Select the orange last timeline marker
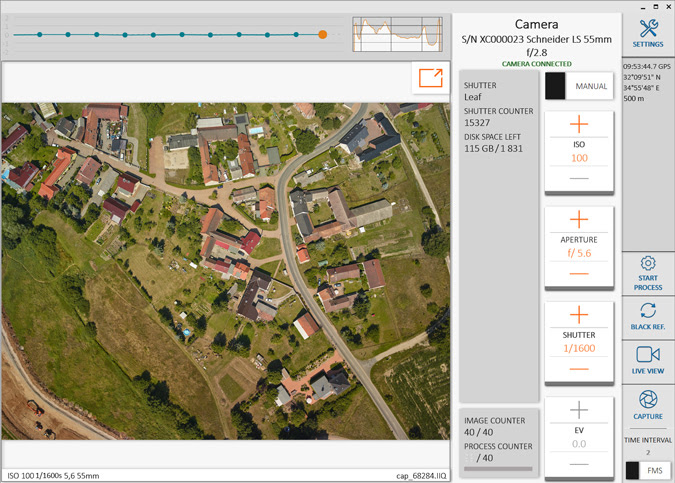This screenshot has height=483, width=675. click(x=322, y=35)
